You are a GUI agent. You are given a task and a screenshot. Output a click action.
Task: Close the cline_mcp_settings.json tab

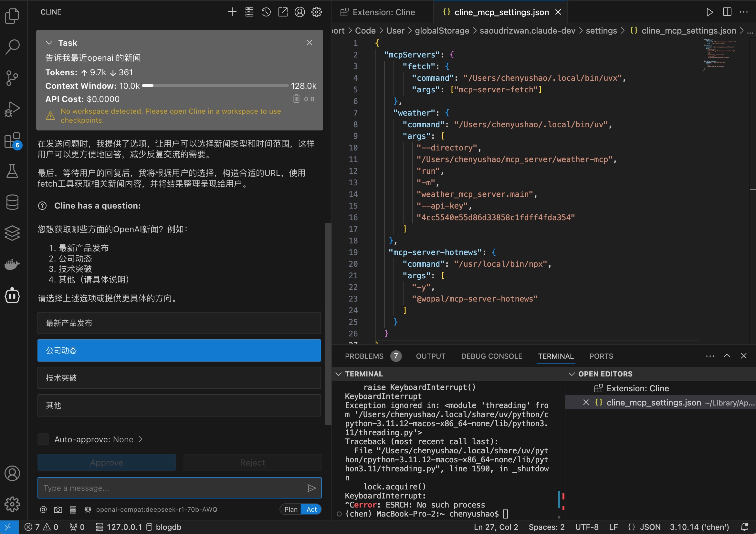(x=558, y=12)
